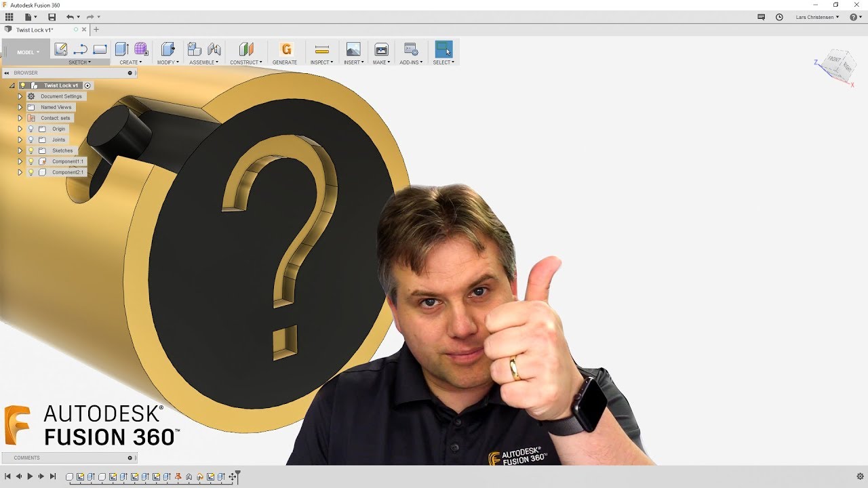Jump to the end of the timeline

tap(53, 477)
